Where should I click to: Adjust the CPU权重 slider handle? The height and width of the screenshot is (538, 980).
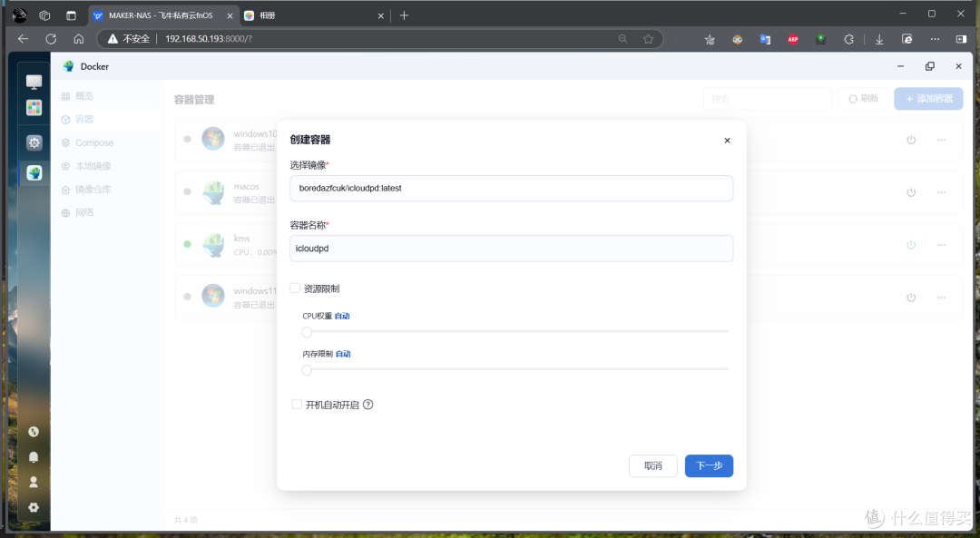pos(307,332)
